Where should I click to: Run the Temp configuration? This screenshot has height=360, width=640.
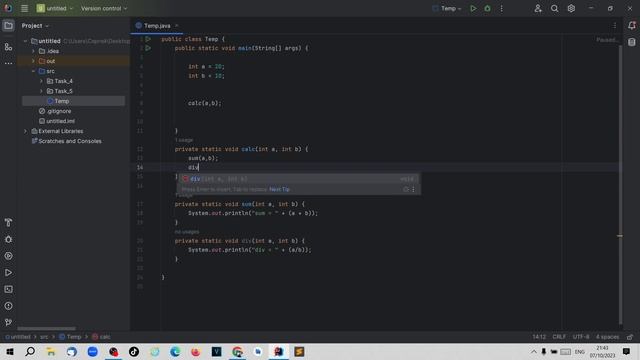pos(473,8)
